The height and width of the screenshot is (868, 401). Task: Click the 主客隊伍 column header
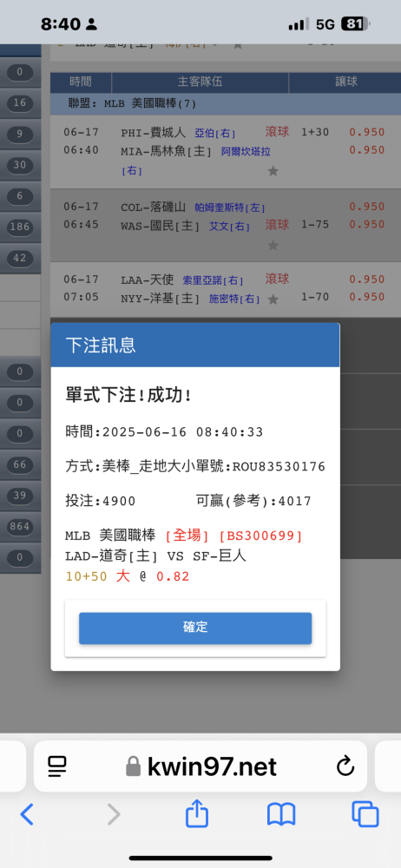tap(200, 82)
